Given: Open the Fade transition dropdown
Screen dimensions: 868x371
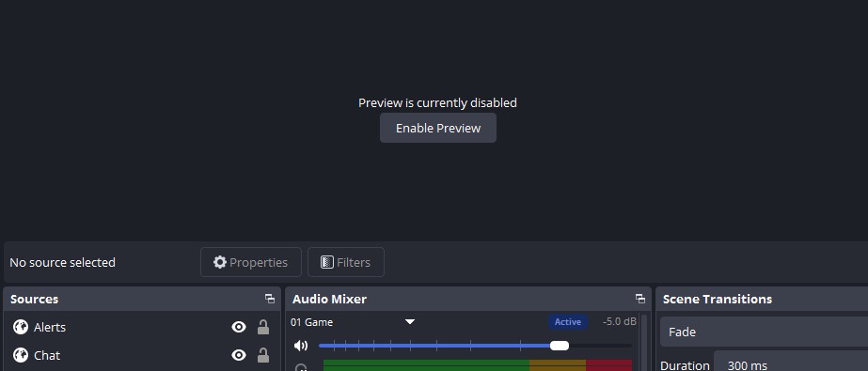Looking at the screenshot, I should click(764, 332).
